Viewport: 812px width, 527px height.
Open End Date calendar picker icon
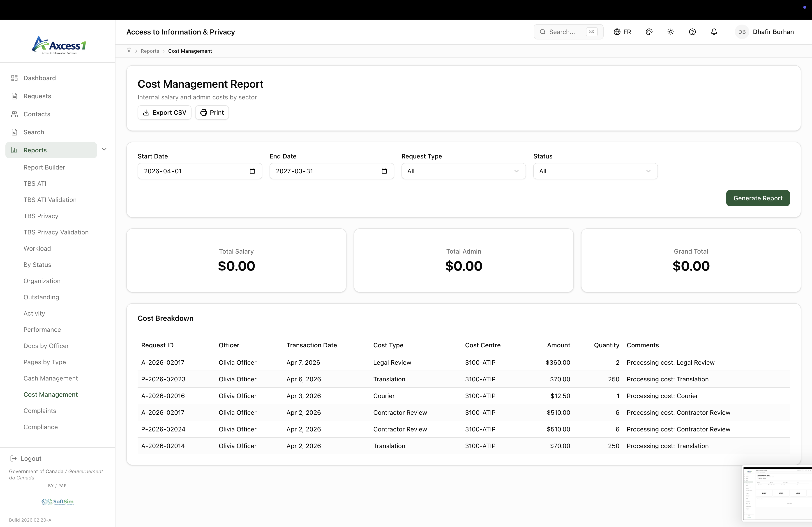[x=384, y=171]
